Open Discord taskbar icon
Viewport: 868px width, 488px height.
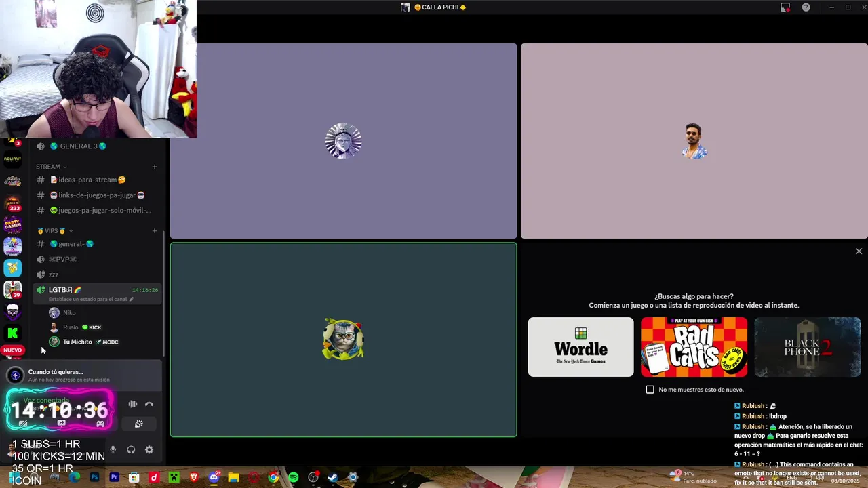tap(214, 477)
